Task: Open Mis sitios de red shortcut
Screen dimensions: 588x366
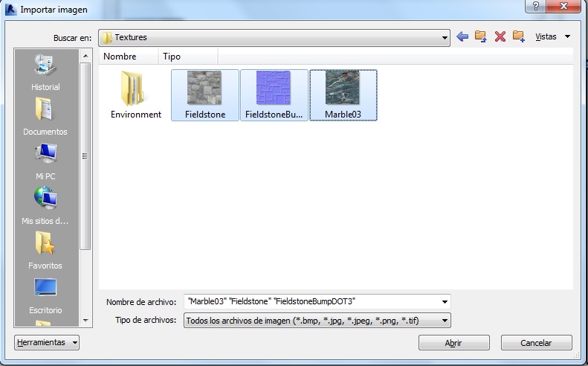Action: [45, 207]
